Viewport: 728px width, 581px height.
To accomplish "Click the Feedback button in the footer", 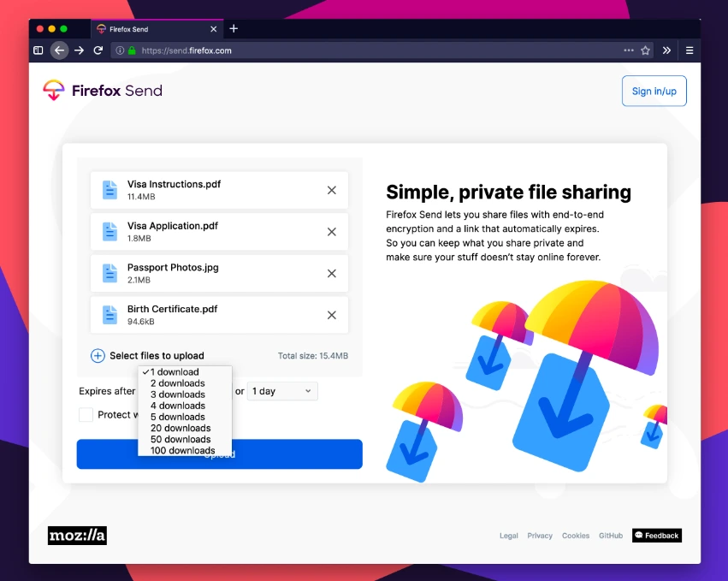I will coord(656,536).
